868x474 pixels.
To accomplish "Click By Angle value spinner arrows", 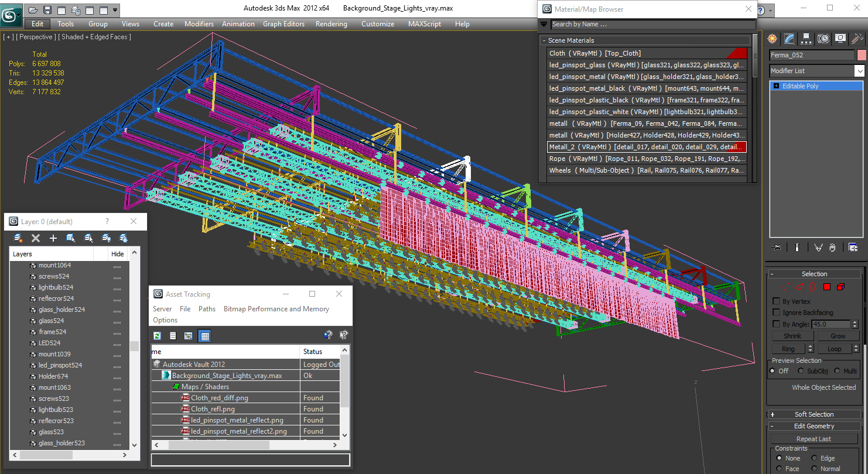I will (x=855, y=324).
